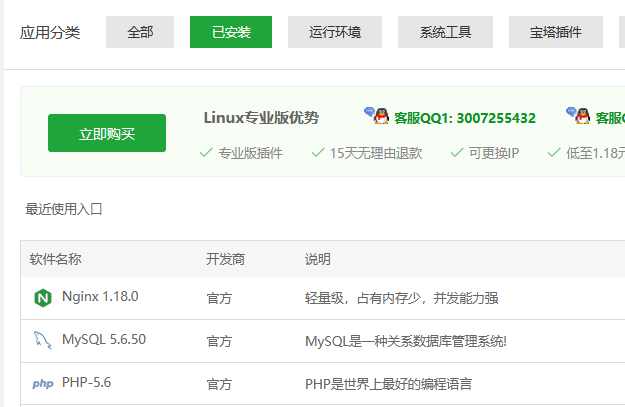The image size is (625, 407).
Task: Click 可更换IP feature text
Action: pos(493,153)
